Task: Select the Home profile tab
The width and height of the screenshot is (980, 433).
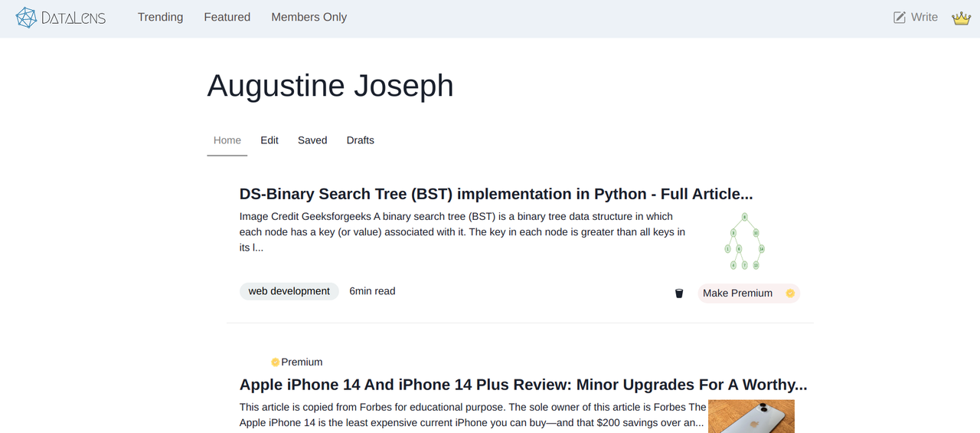Action: click(x=227, y=140)
